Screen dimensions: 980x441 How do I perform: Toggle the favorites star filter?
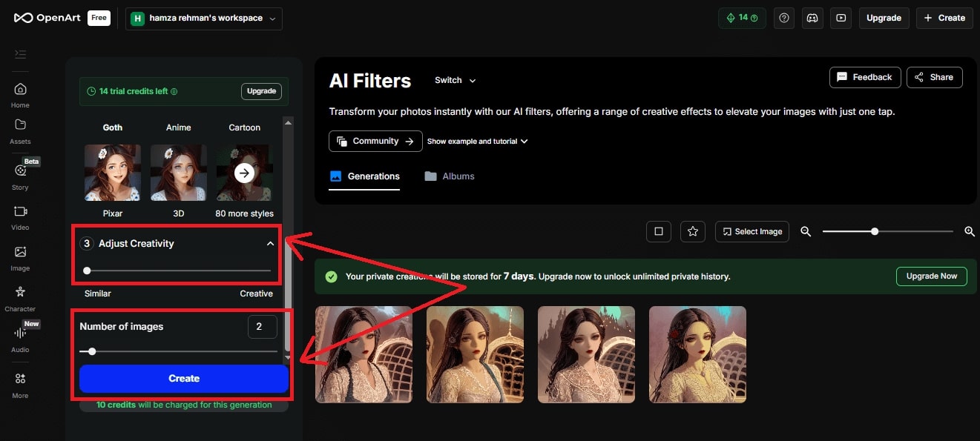point(692,231)
